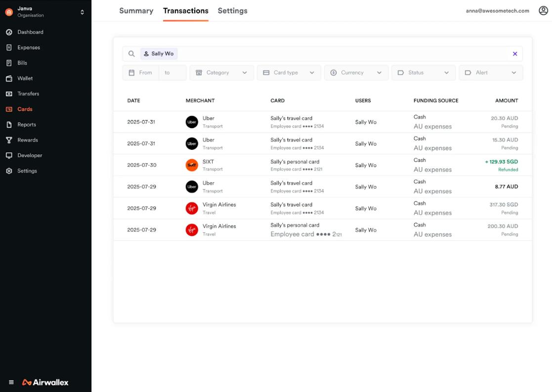Image resolution: width=552 pixels, height=392 pixels.
Task: Switch to the Summary tab
Action: click(x=136, y=11)
